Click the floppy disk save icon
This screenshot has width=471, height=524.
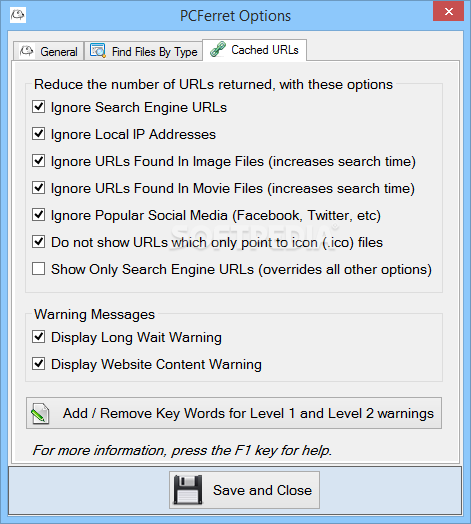tap(188, 490)
